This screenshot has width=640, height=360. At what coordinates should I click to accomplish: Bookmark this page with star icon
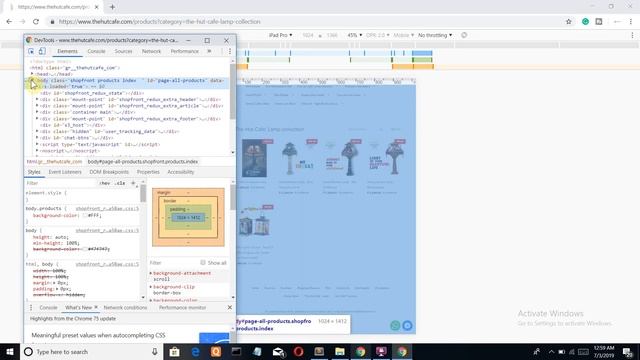point(569,22)
